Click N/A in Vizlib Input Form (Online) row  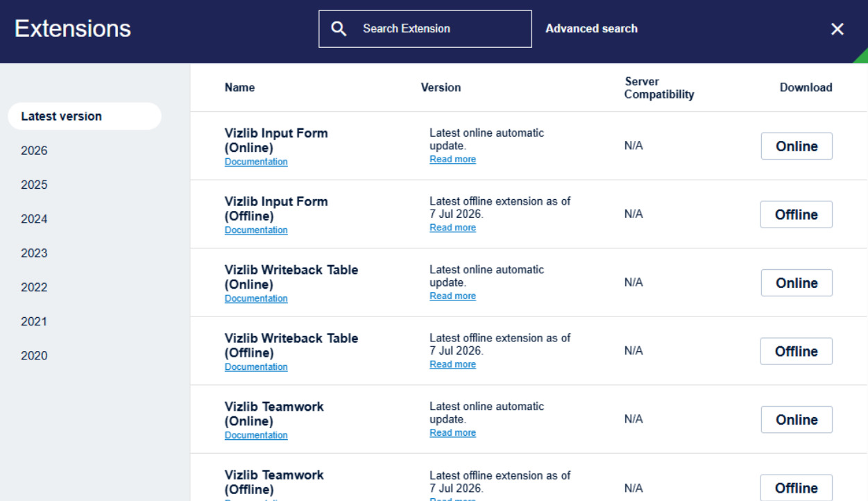click(633, 146)
